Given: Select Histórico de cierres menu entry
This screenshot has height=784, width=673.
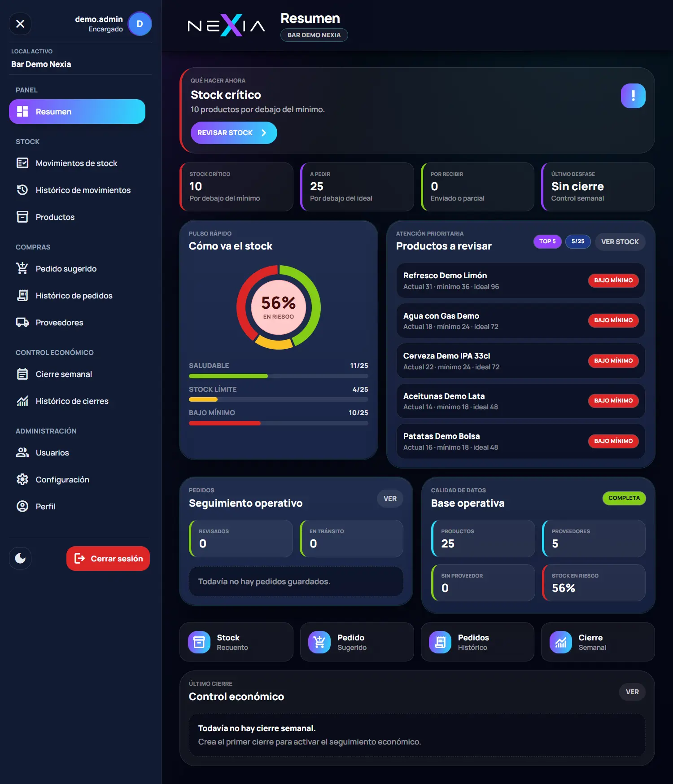Looking at the screenshot, I should tap(77, 401).
